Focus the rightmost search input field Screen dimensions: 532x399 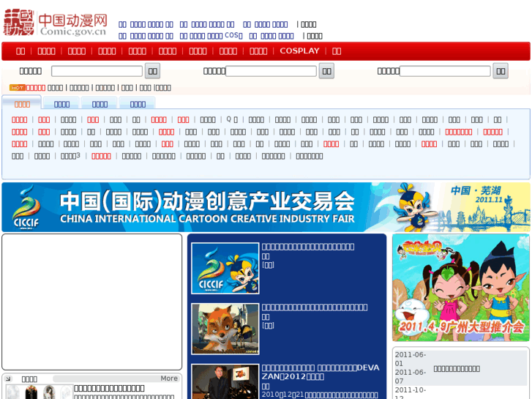click(x=445, y=71)
